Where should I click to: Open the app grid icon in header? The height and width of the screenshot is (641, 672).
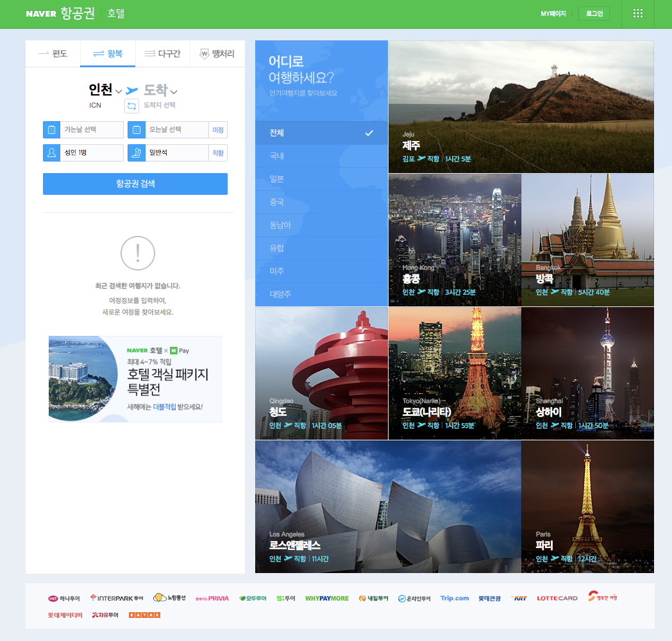[637, 13]
